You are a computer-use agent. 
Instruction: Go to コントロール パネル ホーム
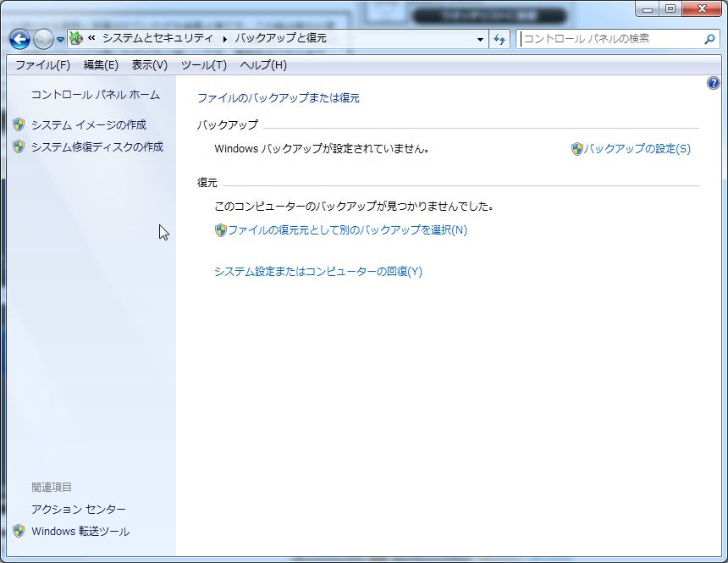[x=95, y=95]
